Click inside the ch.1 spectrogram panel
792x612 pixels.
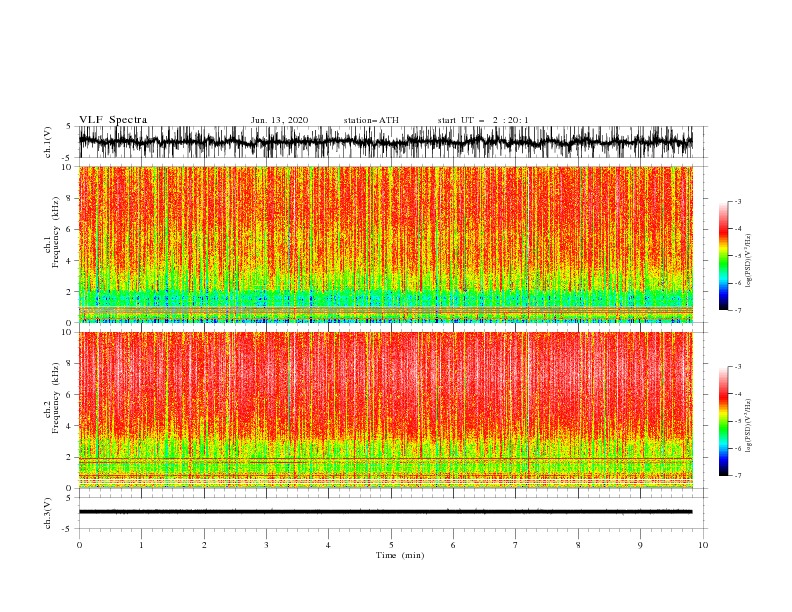pyautogui.click(x=385, y=244)
